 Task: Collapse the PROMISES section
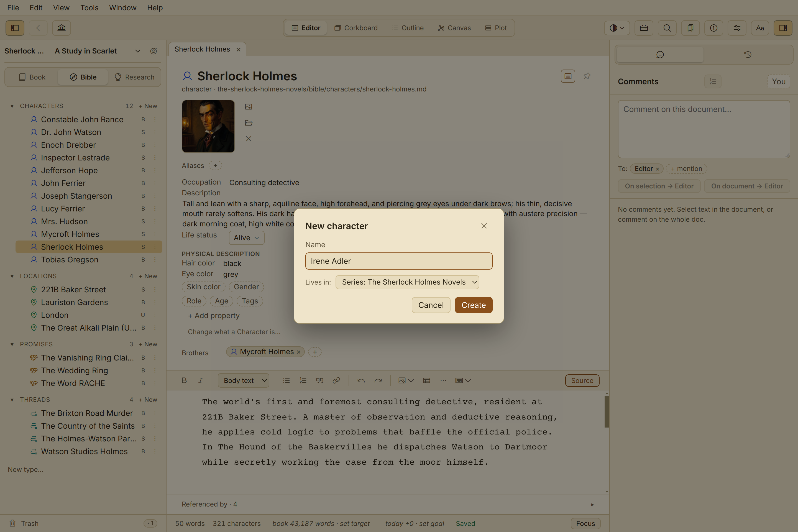pos(12,344)
